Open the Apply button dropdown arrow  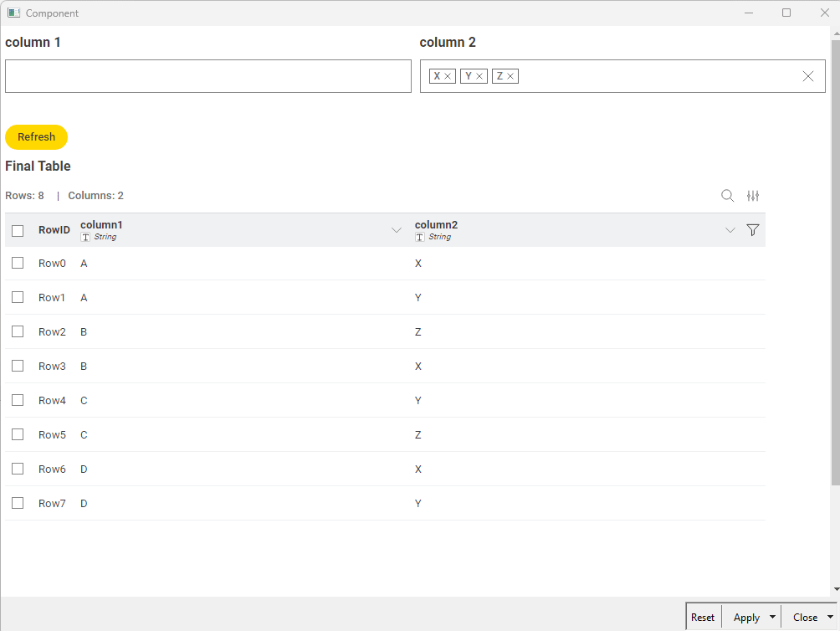coord(772,618)
